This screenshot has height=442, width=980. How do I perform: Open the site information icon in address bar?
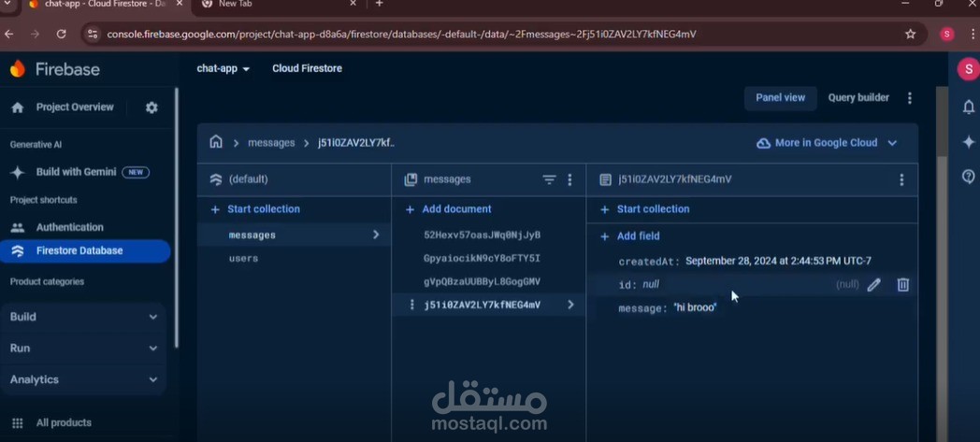click(x=93, y=35)
